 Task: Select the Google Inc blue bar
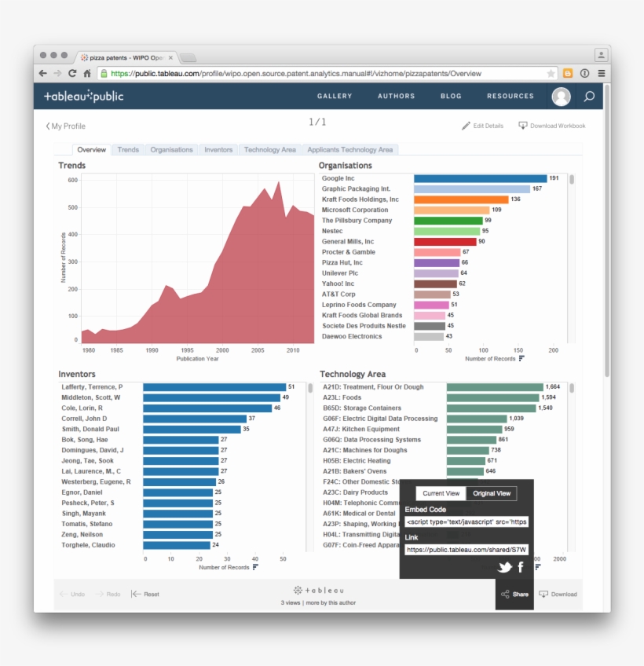coord(481,178)
